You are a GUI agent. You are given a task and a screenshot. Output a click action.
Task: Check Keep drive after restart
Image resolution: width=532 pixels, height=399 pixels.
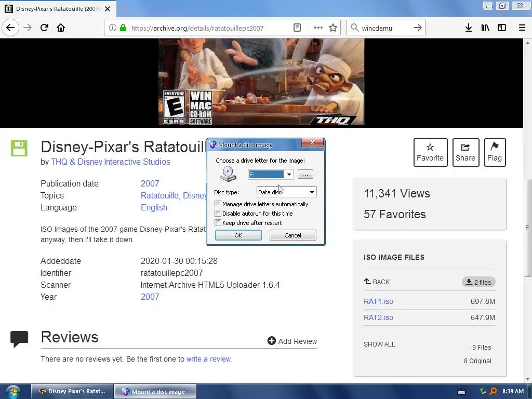[218, 222]
